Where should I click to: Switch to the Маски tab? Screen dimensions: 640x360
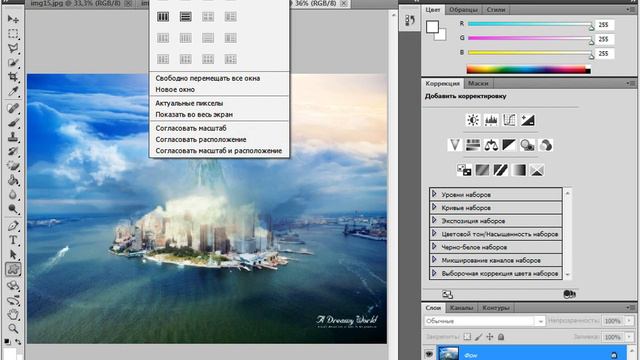point(478,83)
